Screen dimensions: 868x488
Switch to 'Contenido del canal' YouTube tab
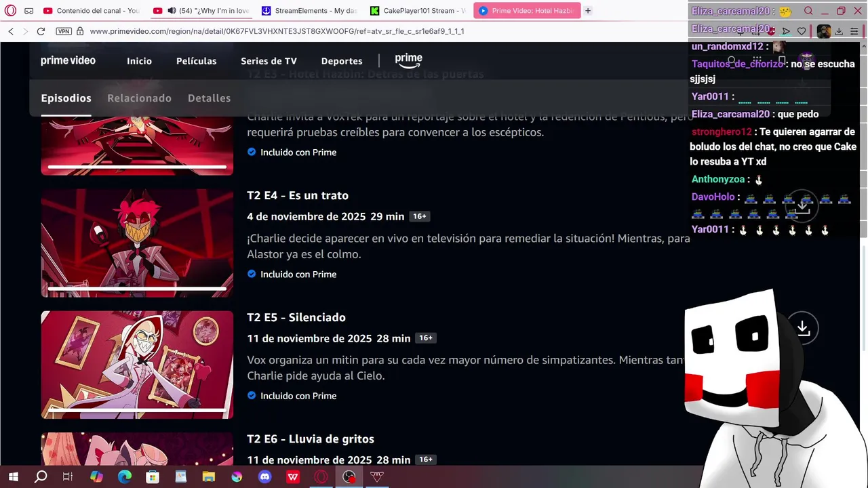[91, 11]
